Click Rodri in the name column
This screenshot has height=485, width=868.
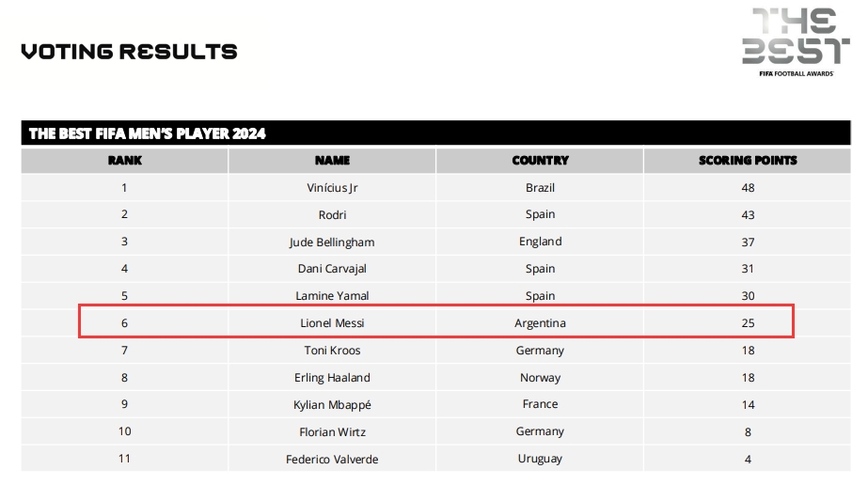332,214
